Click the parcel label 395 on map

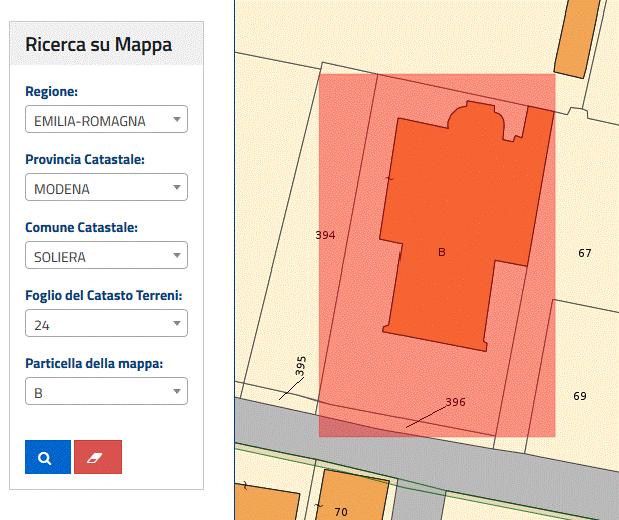(x=301, y=366)
